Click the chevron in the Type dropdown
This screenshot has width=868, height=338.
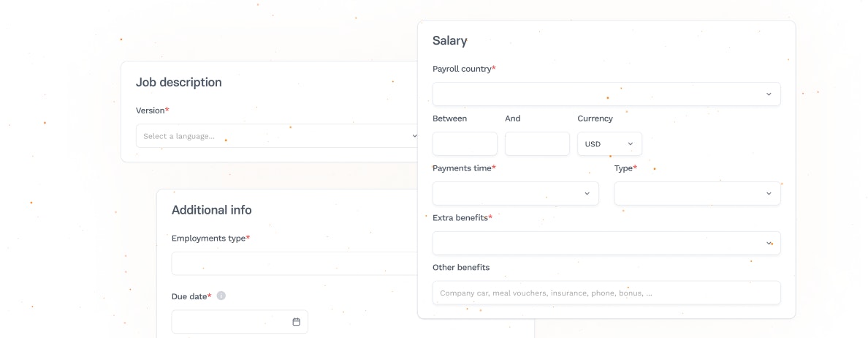tap(769, 193)
